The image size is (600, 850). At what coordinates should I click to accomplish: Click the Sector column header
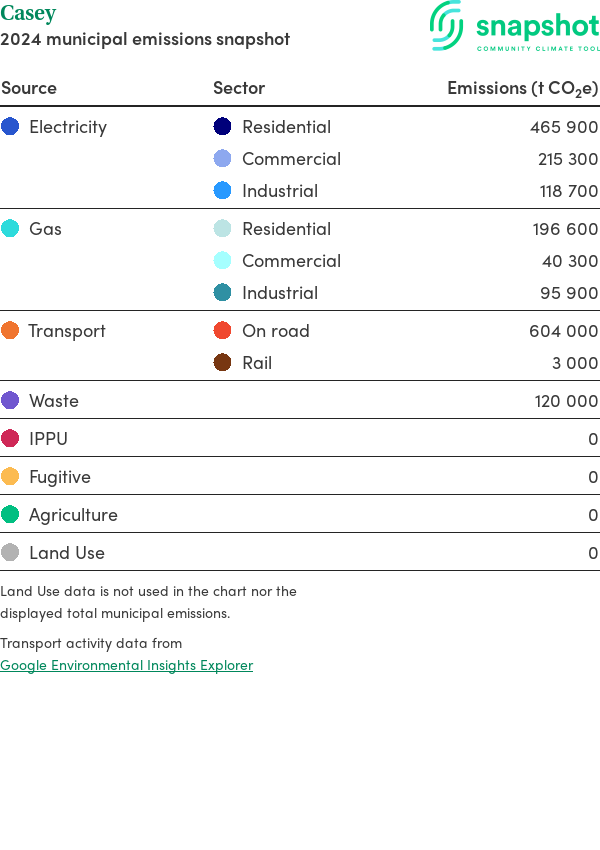tap(239, 88)
